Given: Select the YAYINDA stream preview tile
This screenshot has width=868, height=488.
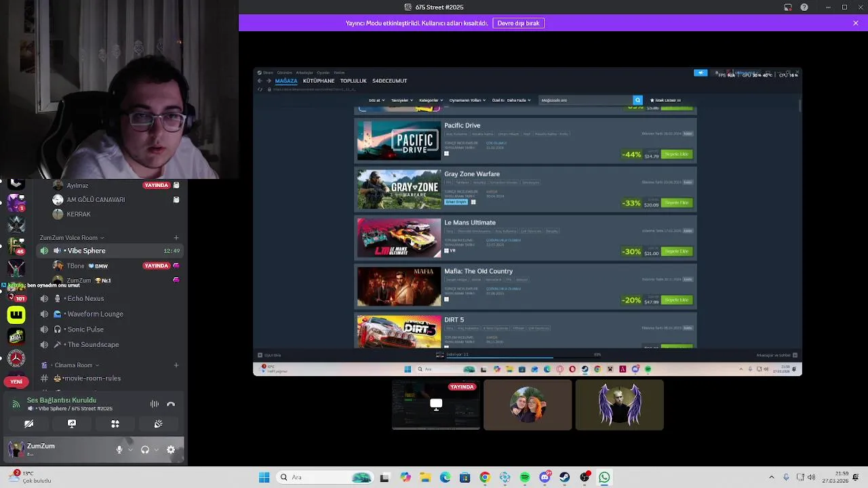Looking at the screenshot, I should 436,405.
